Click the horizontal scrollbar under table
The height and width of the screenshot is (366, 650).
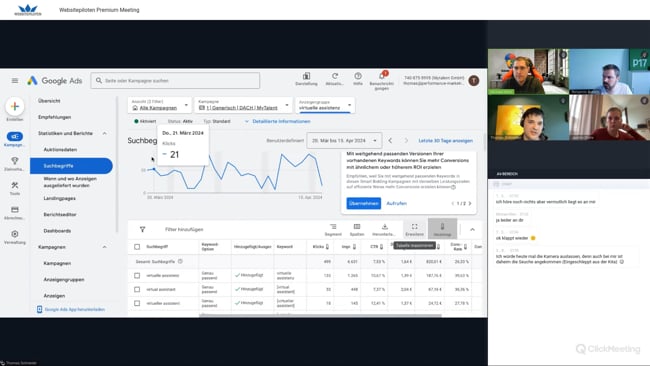[320, 315]
